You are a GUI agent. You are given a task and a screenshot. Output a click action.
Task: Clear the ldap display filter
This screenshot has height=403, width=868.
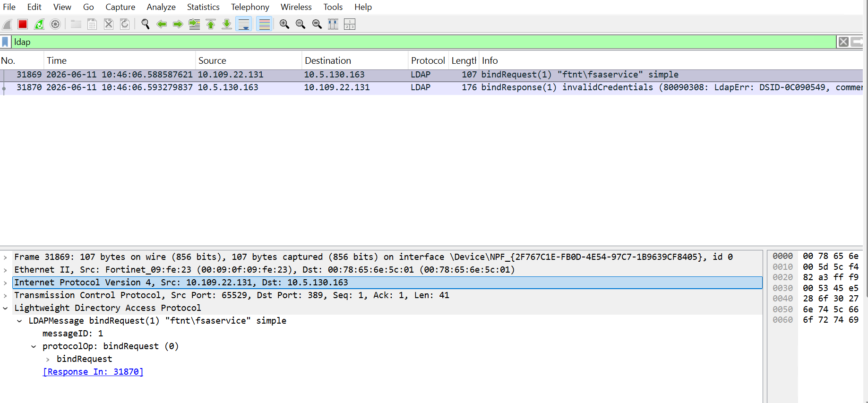click(x=843, y=42)
